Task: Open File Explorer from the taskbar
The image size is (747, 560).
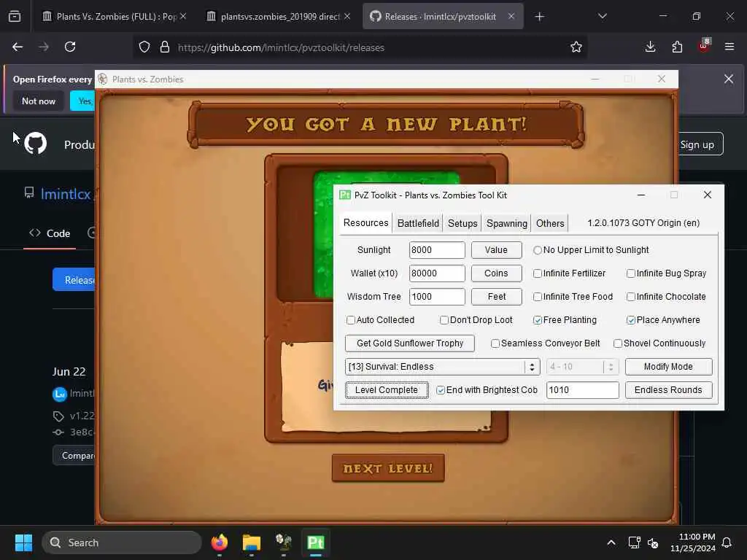Action: tap(252, 542)
